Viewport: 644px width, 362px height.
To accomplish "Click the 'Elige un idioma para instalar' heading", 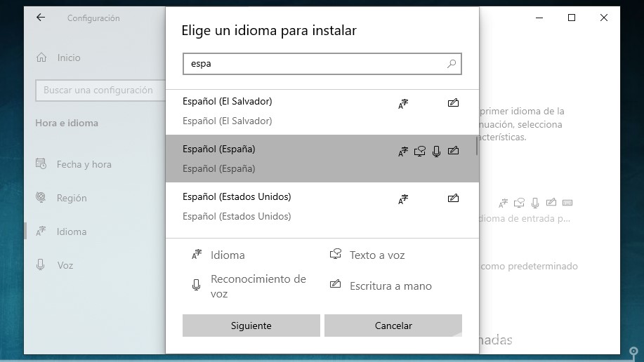I will pos(269,30).
